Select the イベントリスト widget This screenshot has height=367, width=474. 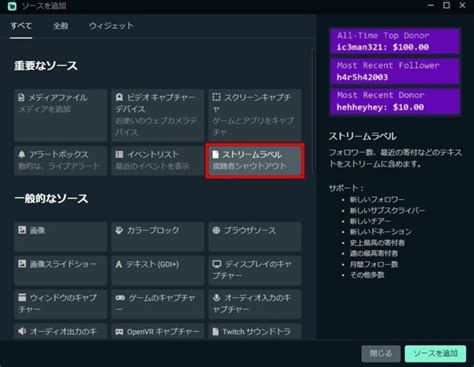click(158, 160)
